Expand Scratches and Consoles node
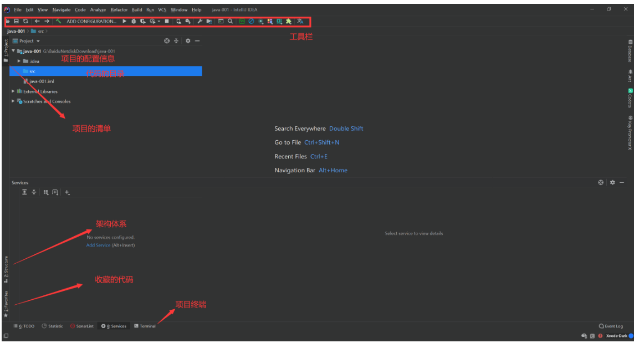 pos(13,101)
